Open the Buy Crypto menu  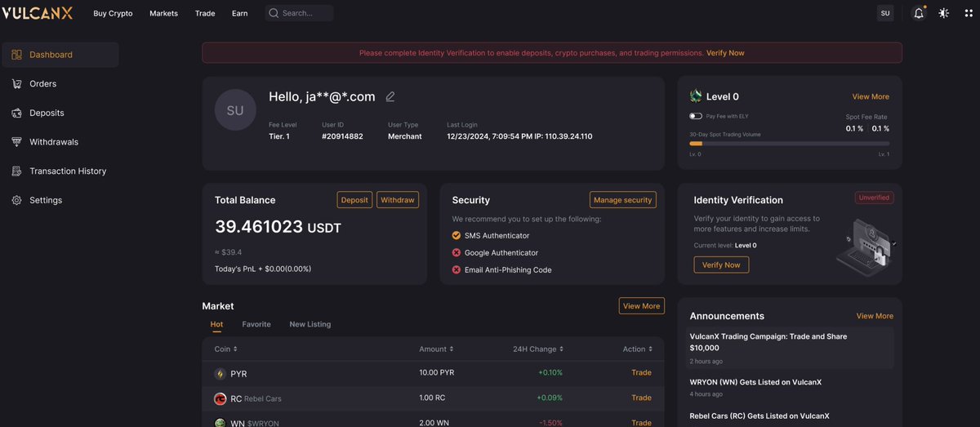(113, 13)
